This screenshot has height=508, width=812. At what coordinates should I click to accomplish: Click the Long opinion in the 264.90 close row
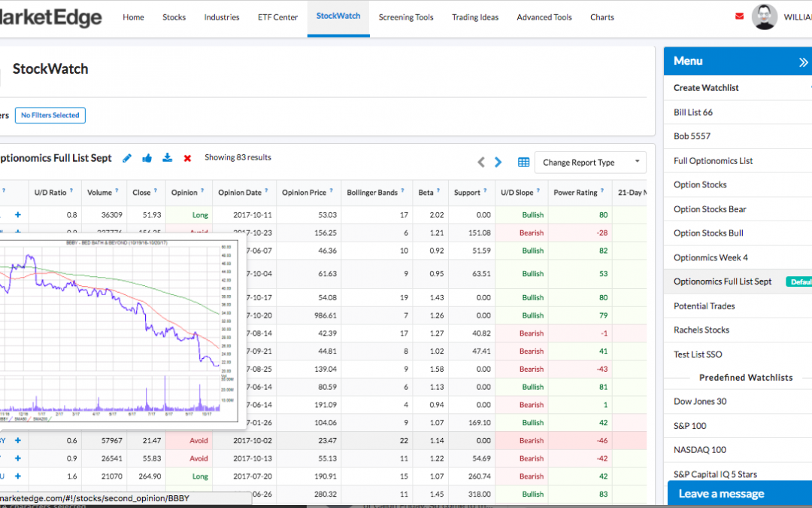pyautogui.click(x=200, y=476)
